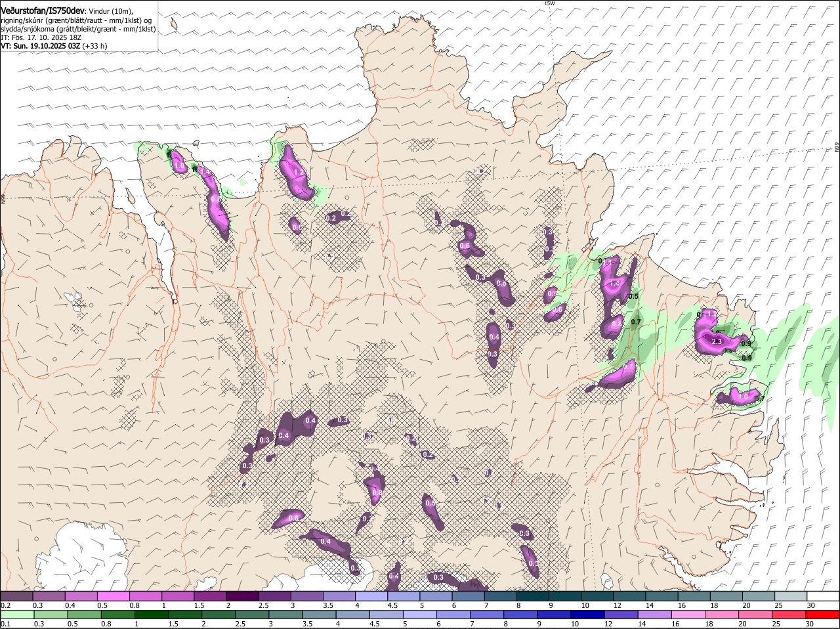840x629 pixels.
Task: Select the bottom legend pale green swatch between 0.1 and 0.3
Action: (17, 615)
